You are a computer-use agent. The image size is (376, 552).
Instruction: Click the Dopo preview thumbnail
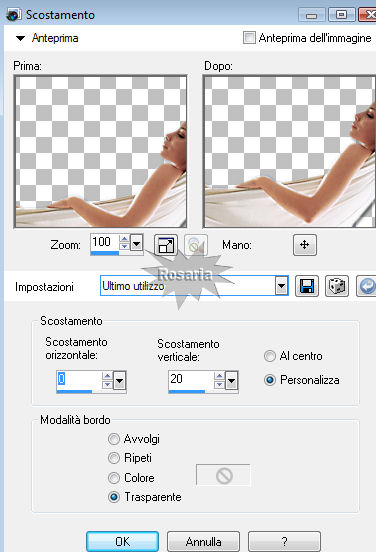289,151
